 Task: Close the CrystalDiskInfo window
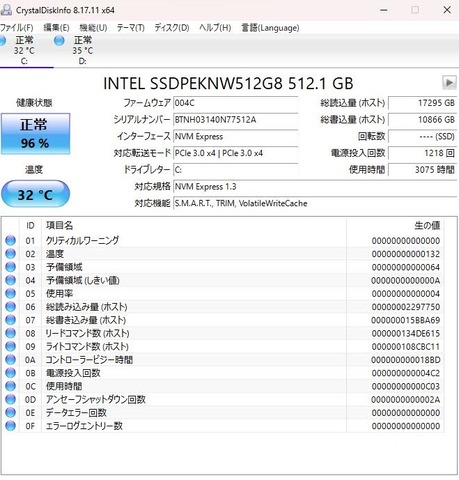click(x=447, y=10)
